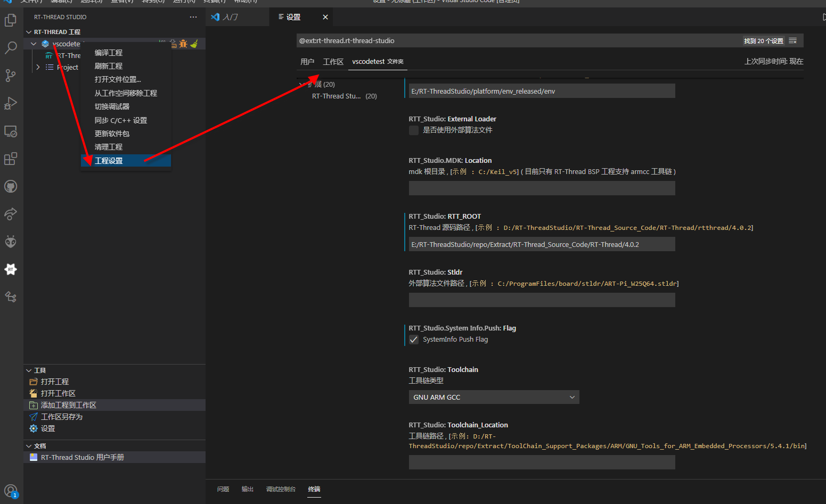Enable the External Loader checkbox
Viewport: 826px width, 504px height.
click(414, 130)
